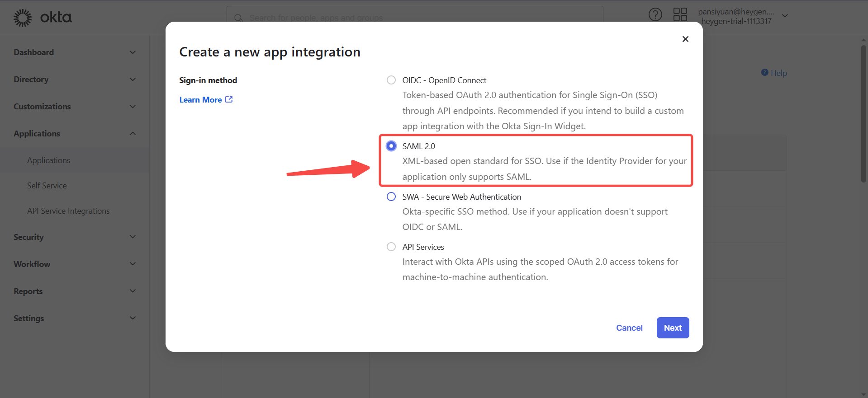Click the search magnifier icon
The width and height of the screenshot is (868, 398).
click(238, 18)
